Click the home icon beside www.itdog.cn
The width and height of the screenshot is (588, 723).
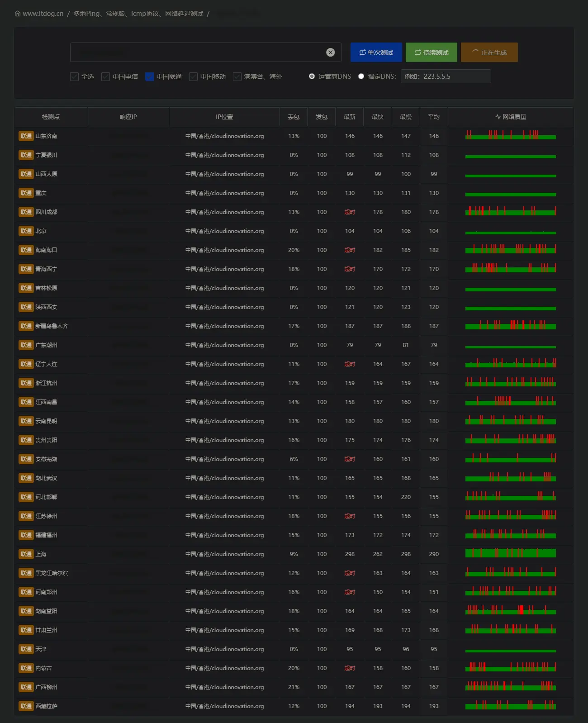[x=18, y=14]
